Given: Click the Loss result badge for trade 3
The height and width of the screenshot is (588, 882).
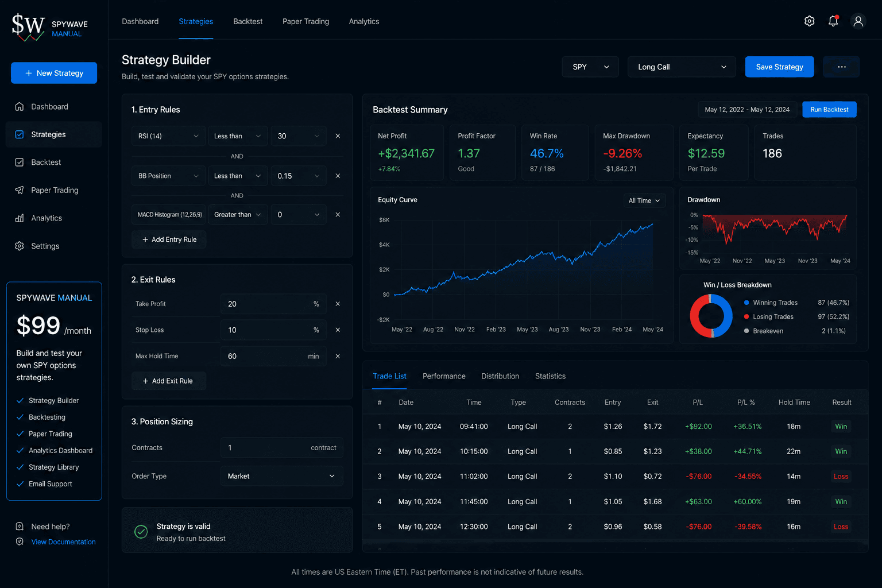Looking at the screenshot, I should click(841, 477).
